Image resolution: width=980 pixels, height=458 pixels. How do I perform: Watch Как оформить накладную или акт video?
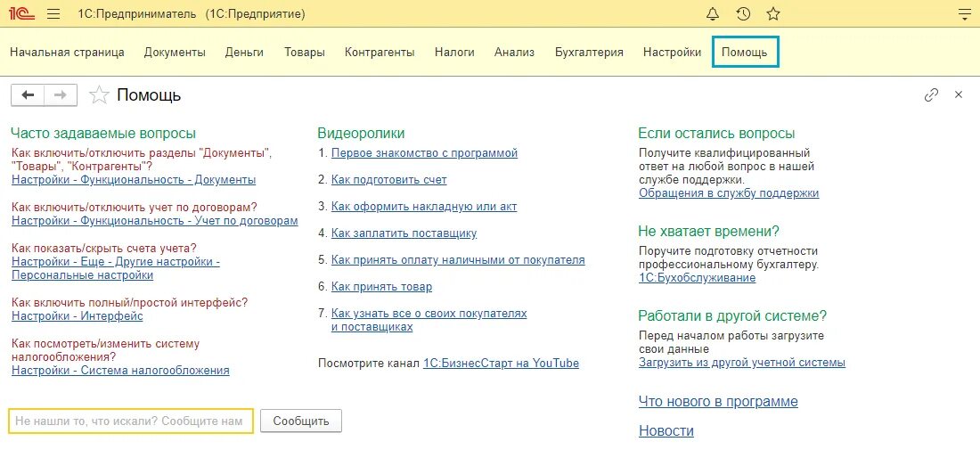tap(424, 207)
